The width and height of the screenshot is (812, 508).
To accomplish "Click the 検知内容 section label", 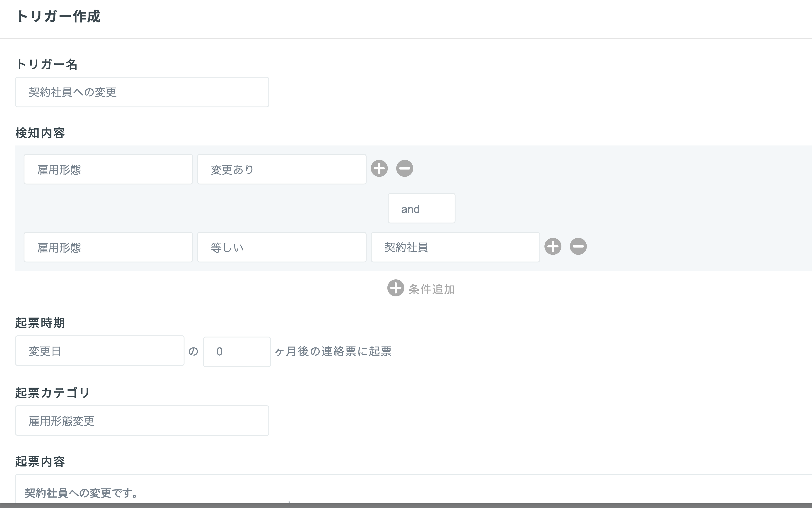I will click(40, 133).
